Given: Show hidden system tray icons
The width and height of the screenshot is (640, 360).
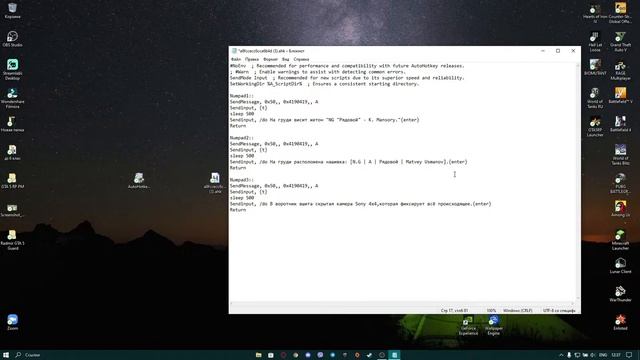Looking at the screenshot, I should click(x=561, y=355).
